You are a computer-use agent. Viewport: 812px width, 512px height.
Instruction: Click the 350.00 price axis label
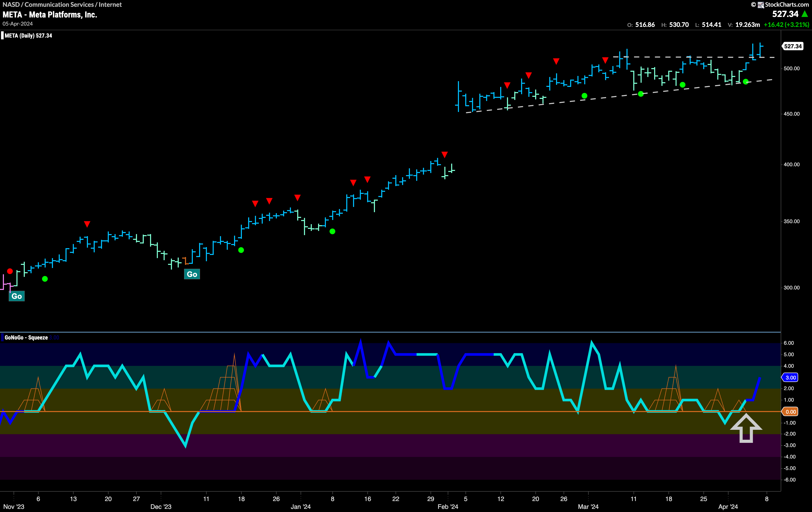pyautogui.click(x=791, y=222)
